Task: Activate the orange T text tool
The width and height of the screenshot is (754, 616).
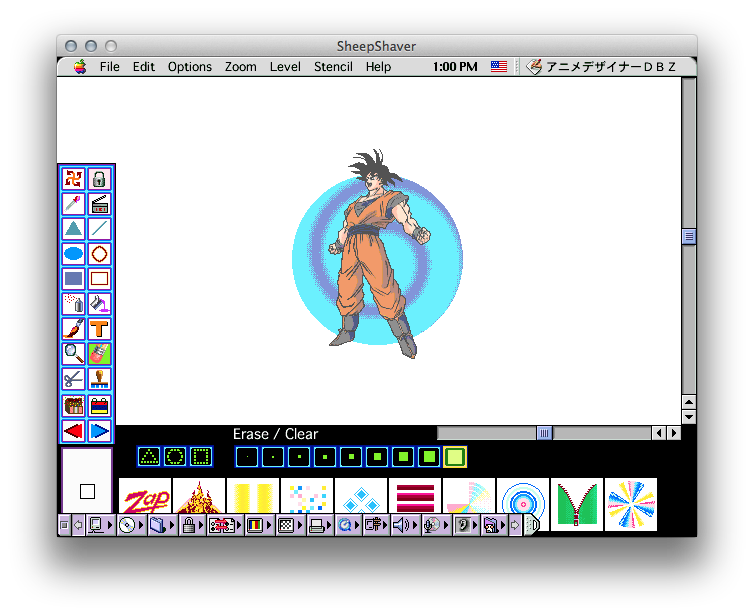Action: [x=99, y=328]
